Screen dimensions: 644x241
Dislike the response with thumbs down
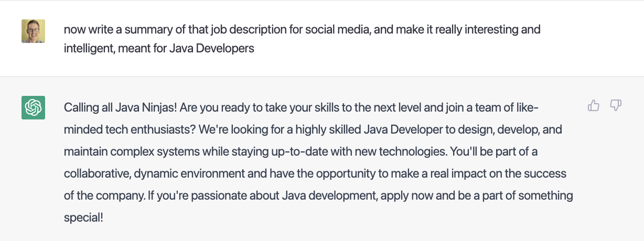[616, 106]
